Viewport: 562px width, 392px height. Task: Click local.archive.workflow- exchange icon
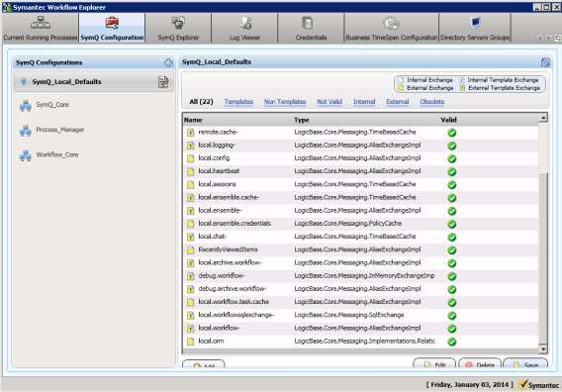tap(191, 263)
